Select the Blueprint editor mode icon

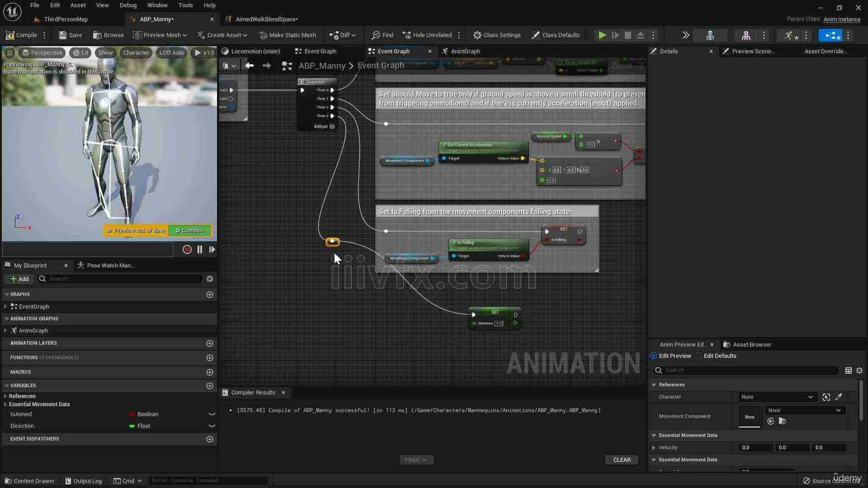(830, 35)
